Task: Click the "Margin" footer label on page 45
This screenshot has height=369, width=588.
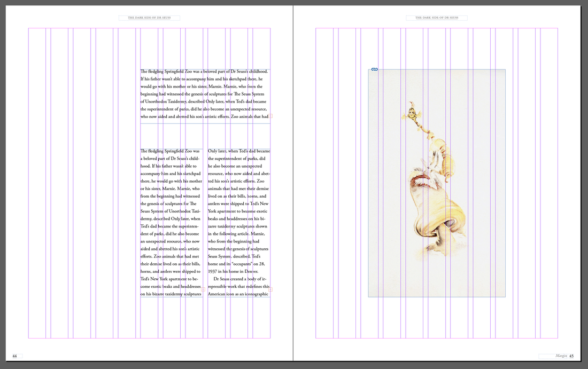Action: coord(561,356)
